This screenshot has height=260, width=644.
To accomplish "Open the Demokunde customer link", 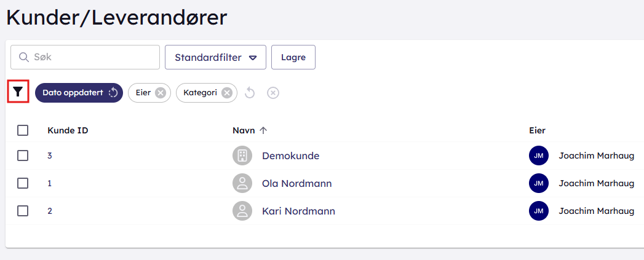I will pyautogui.click(x=290, y=156).
